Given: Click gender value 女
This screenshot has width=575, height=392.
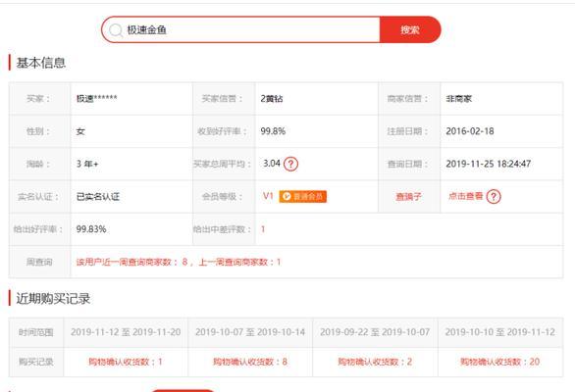Looking at the screenshot, I should tap(80, 131).
